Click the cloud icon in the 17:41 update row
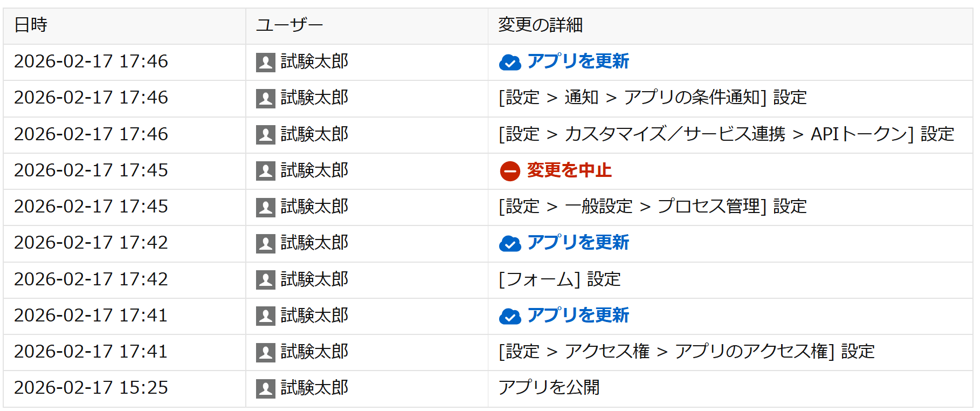980x411 pixels. tap(509, 316)
